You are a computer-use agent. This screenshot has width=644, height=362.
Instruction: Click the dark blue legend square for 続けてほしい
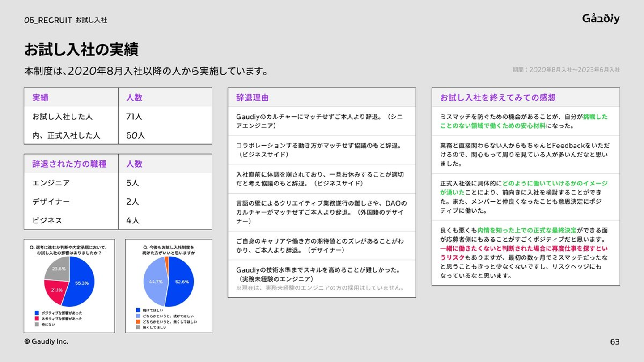(x=138, y=310)
